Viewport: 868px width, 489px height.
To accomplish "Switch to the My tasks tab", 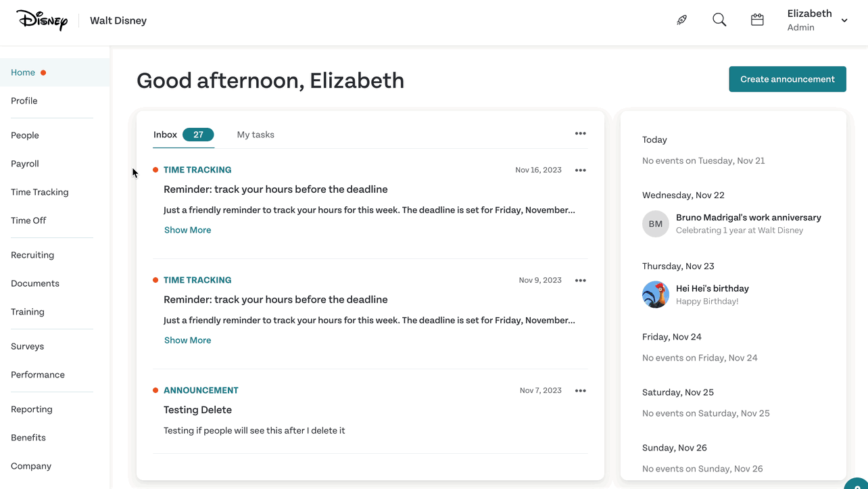I will (256, 135).
